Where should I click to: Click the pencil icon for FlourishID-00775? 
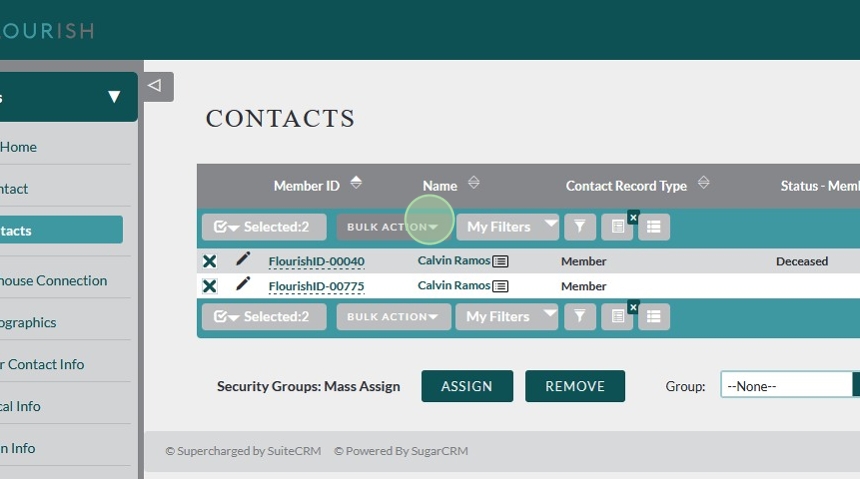(243, 284)
